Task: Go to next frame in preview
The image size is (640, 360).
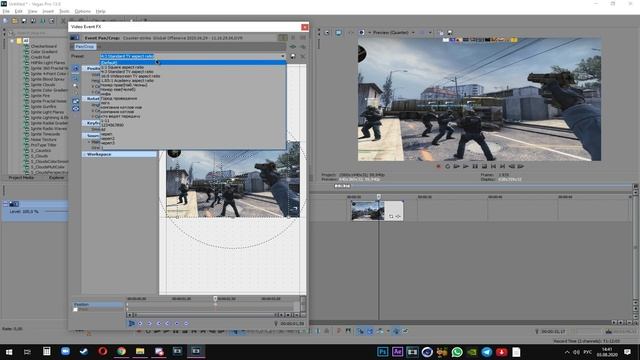Action: pyautogui.click(x=520, y=167)
